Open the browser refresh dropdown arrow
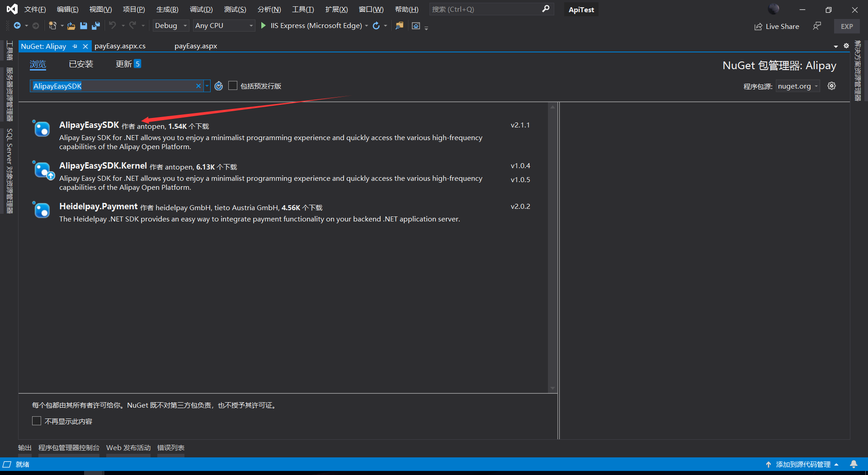 tap(385, 26)
